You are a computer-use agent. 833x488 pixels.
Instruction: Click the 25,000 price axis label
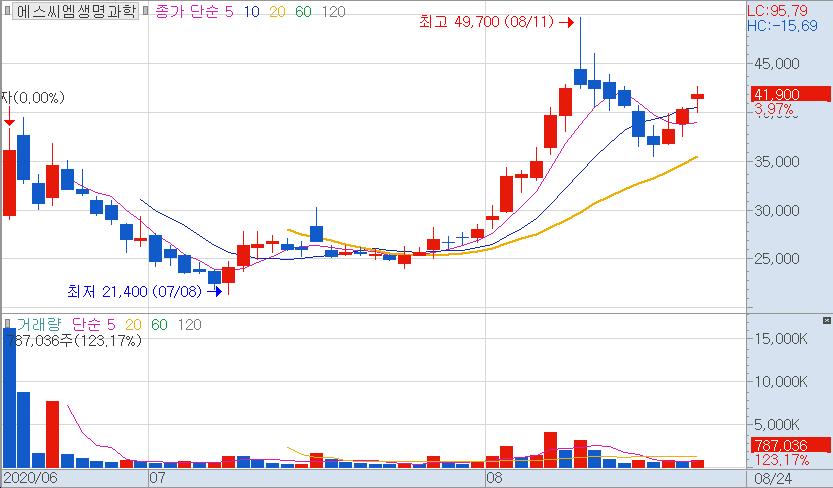click(777, 259)
